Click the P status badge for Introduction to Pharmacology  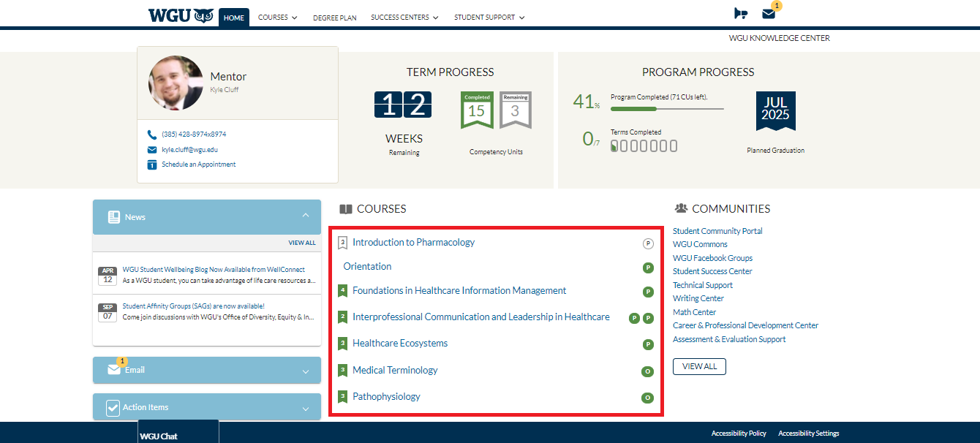(x=648, y=243)
